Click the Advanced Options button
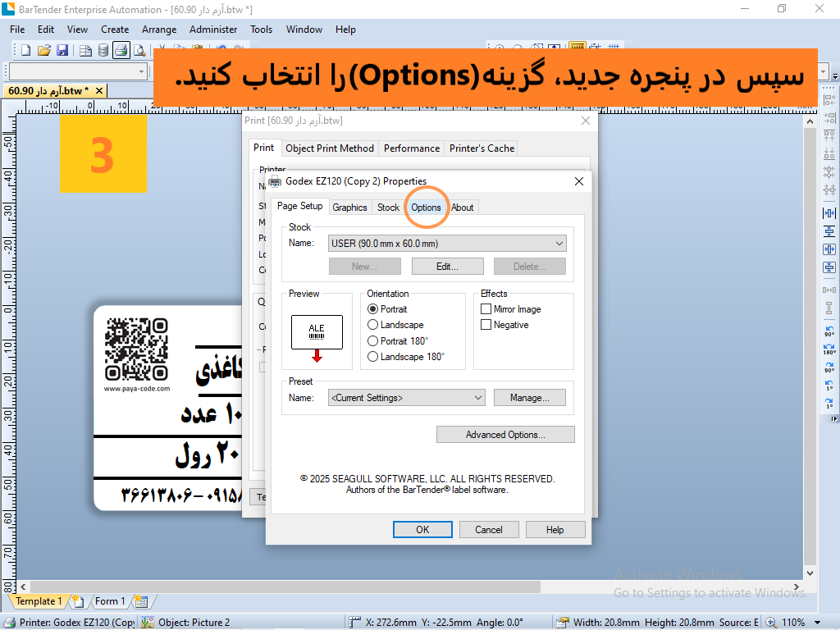Viewport: 840px width, 630px height. [505, 435]
